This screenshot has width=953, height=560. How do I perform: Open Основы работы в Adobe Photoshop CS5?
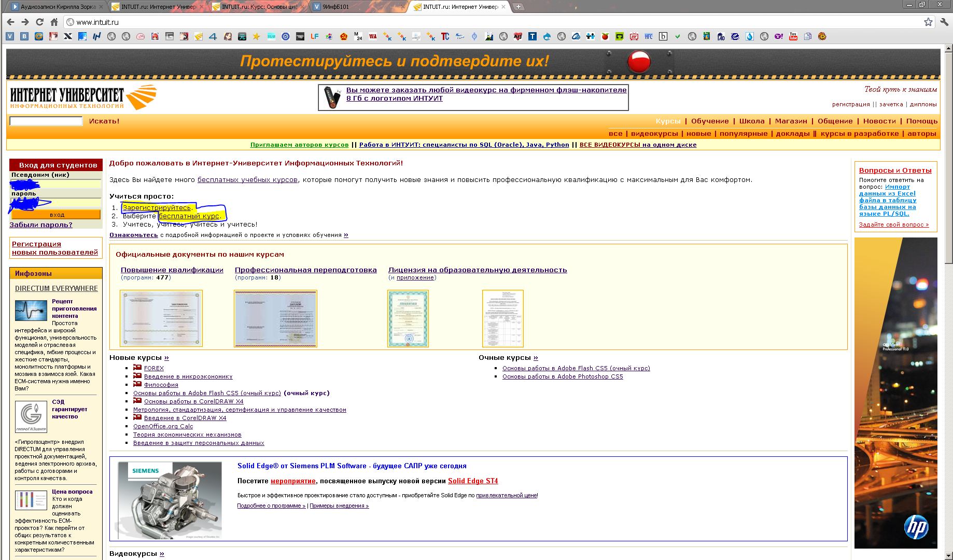[x=563, y=377]
